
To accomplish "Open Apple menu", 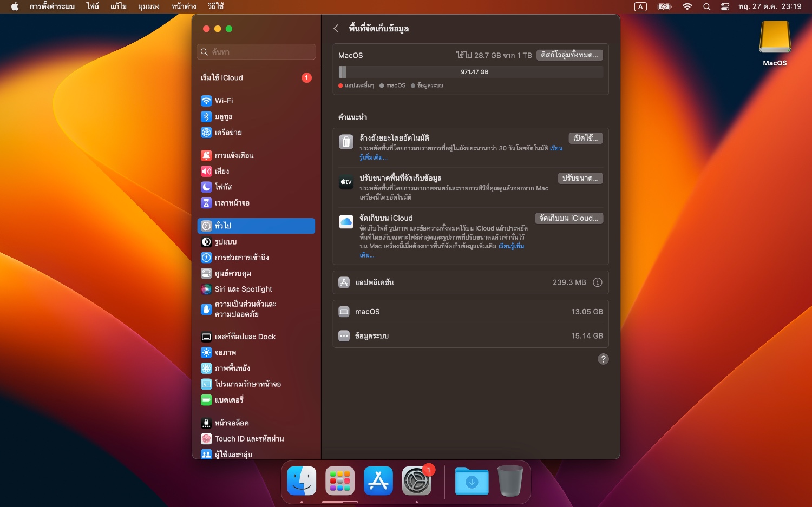I will click(x=15, y=6).
